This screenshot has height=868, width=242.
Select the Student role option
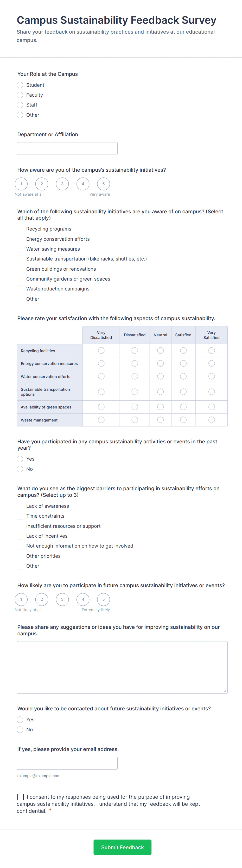pyautogui.click(x=20, y=85)
